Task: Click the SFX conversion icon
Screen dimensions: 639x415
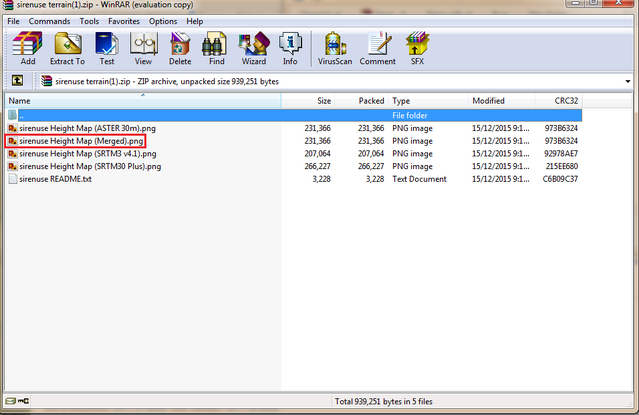Action: pyautogui.click(x=417, y=48)
